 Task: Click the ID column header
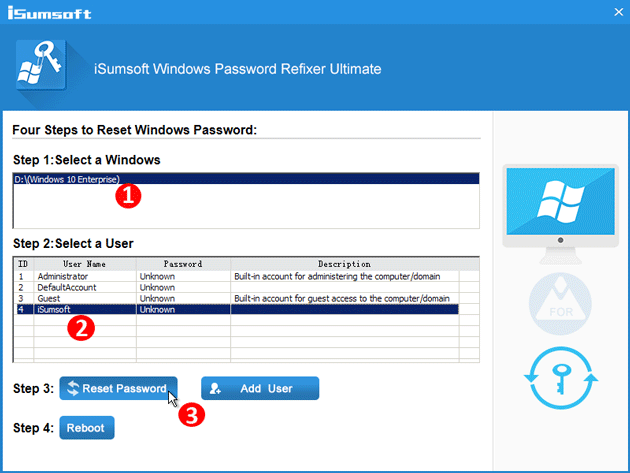point(23,264)
